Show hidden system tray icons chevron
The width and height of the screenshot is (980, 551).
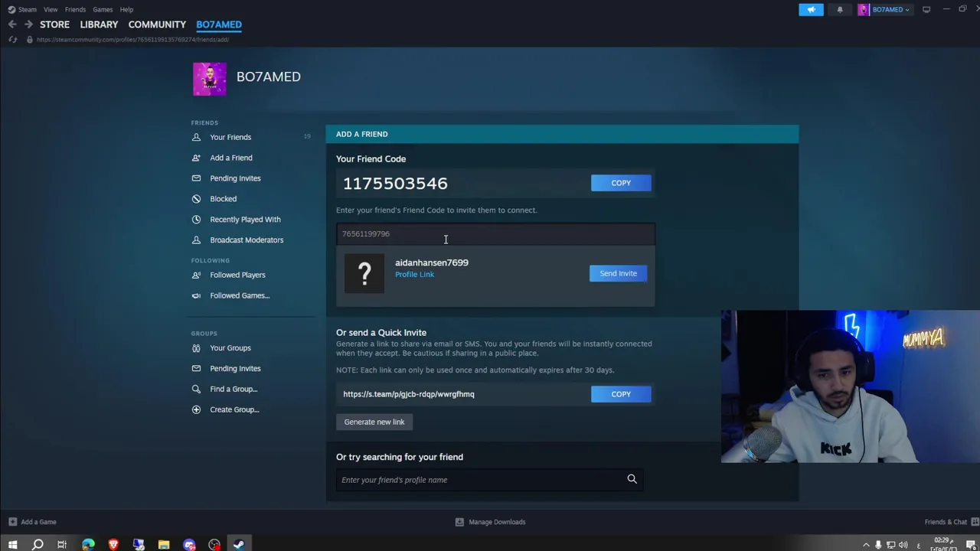click(x=866, y=545)
